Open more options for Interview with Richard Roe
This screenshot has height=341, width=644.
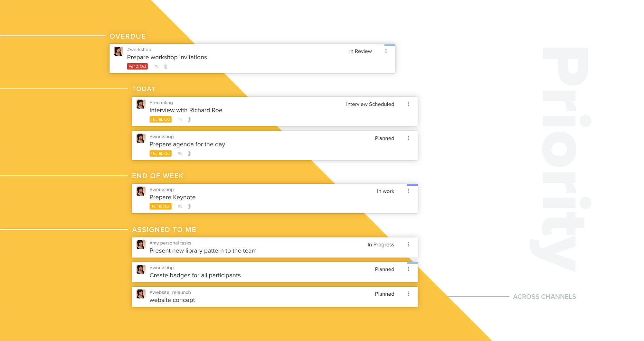point(408,104)
